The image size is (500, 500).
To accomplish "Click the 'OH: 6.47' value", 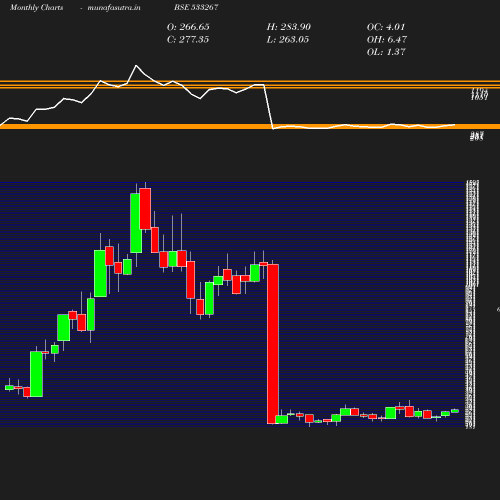I will pyautogui.click(x=387, y=40).
